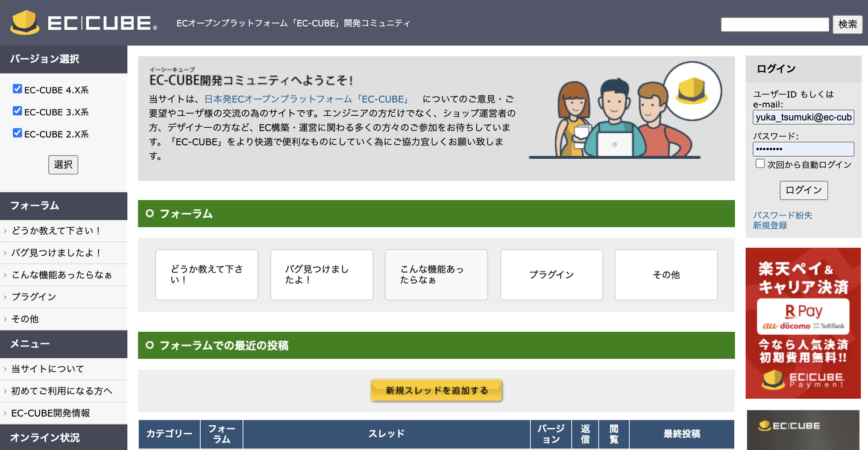Click the EC-CUBE yellow cube speech bubble icon
This screenshot has height=450, width=868.
click(x=693, y=90)
